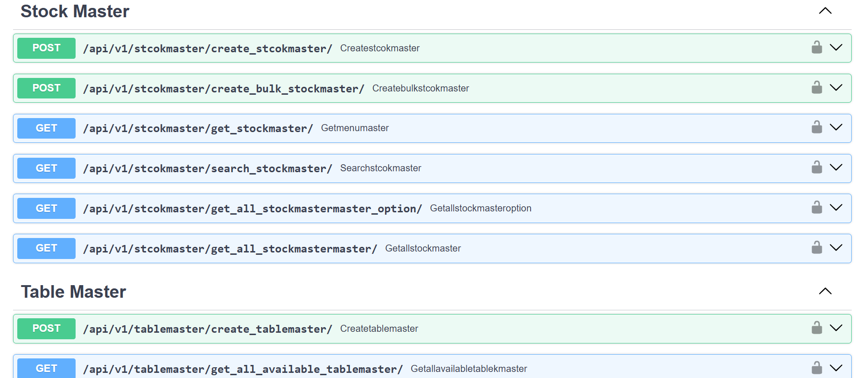Image resolution: width=868 pixels, height=378 pixels.
Task: Click lock icon on create_tablemaster endpoint
Action: pyautogui.click(x=817, y=328)
